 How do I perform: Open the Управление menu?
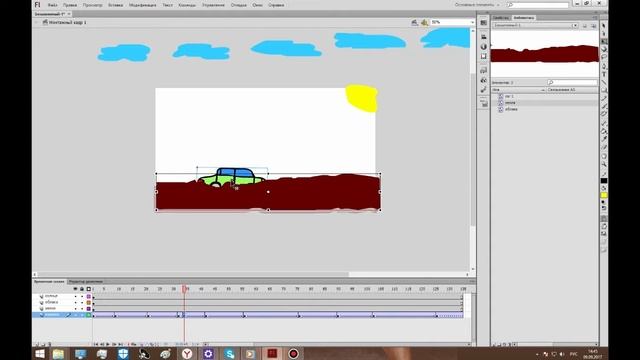[213, 5]
